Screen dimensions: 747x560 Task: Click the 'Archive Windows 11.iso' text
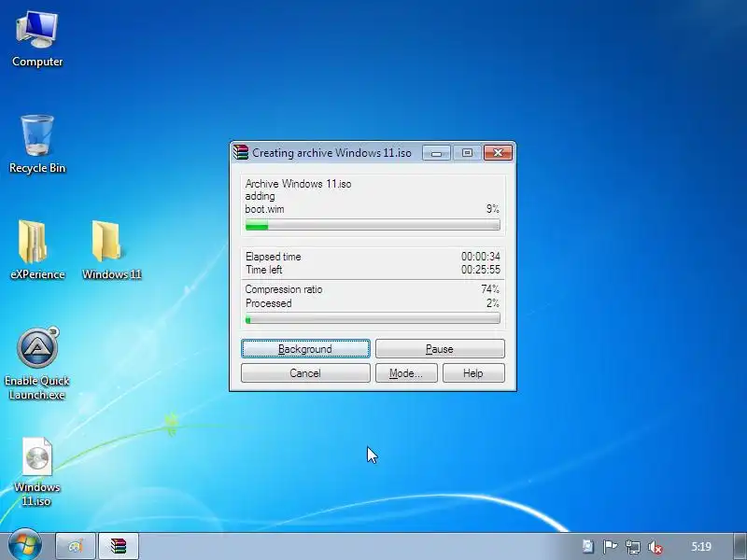tap(298, 184)
